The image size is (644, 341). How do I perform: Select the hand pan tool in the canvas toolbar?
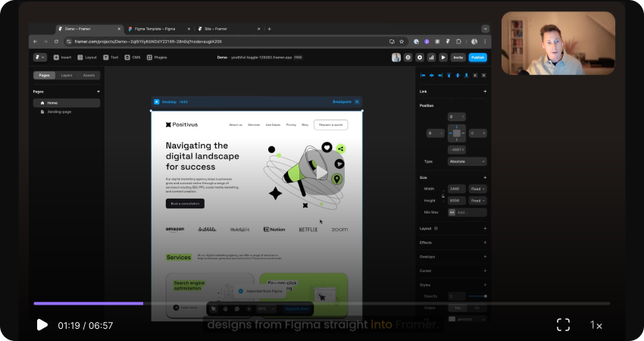[225, 309]
